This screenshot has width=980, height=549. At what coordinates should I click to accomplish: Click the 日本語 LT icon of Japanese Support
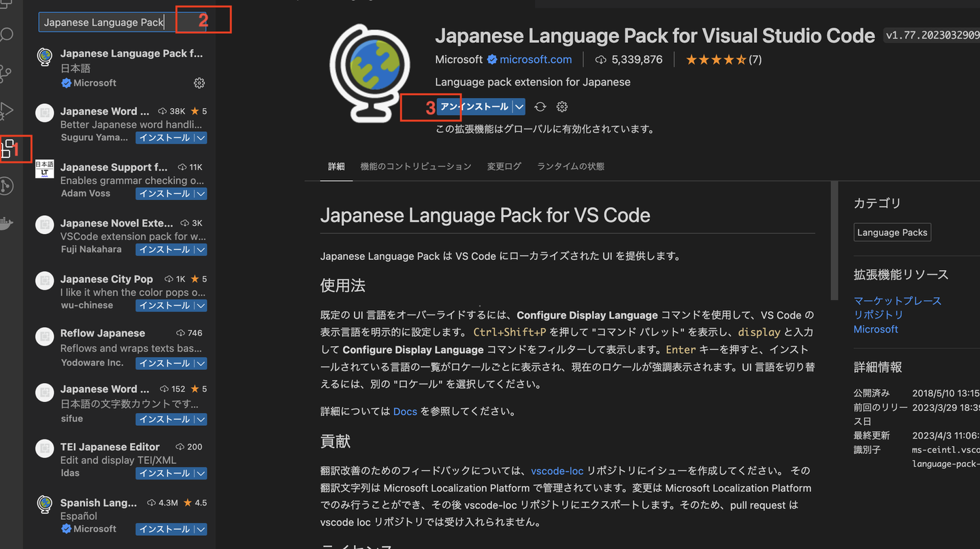pos(45,169)
